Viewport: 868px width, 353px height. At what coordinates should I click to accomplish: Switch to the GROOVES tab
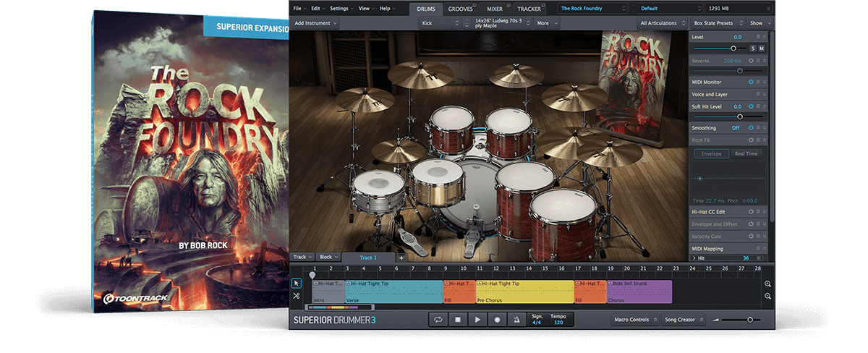click(461, 9)
